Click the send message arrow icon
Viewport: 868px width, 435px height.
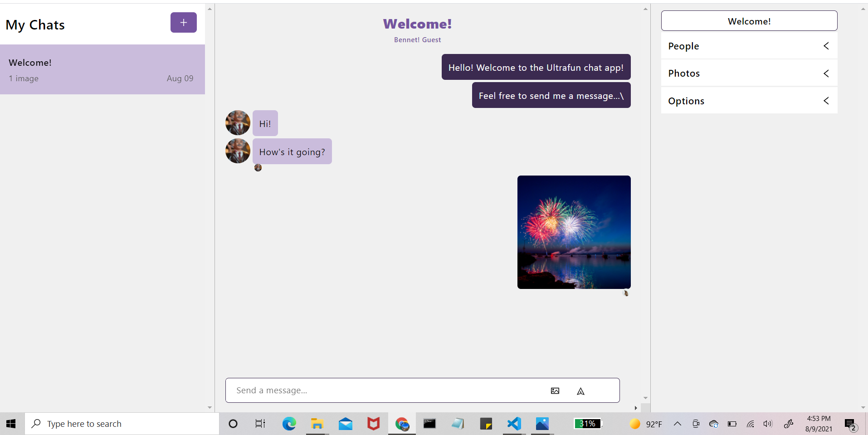point(580,391)
